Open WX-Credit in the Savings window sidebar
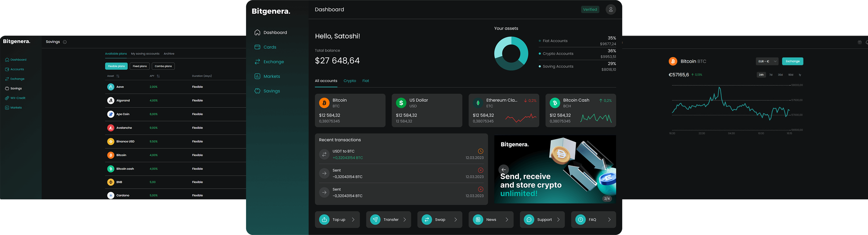 pyautogui.click(x=15, y=98)
